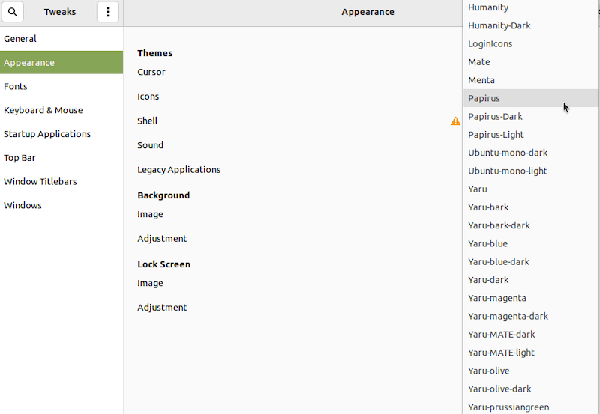Select Yaru-olive theme option
600x414 pixels.
(530, 371)
